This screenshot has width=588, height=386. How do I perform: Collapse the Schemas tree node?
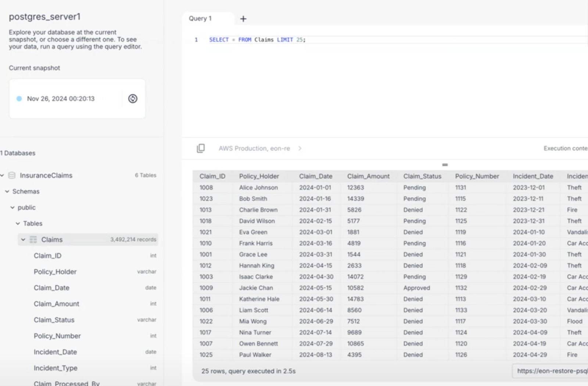tap(7, 191)
